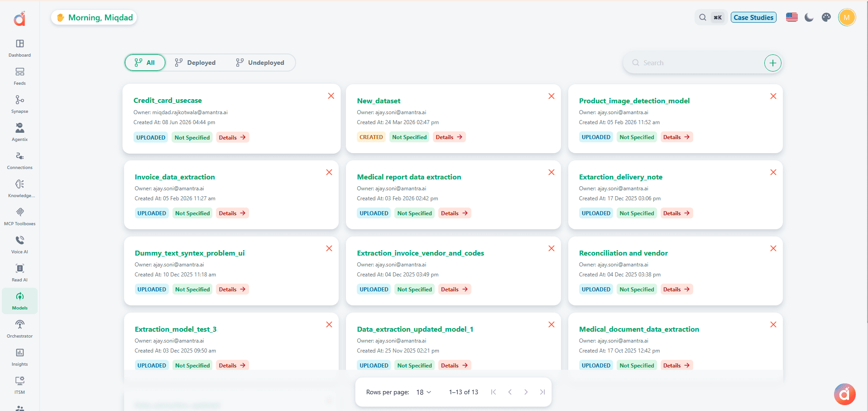Select the All filter tab

coord(145,63)
